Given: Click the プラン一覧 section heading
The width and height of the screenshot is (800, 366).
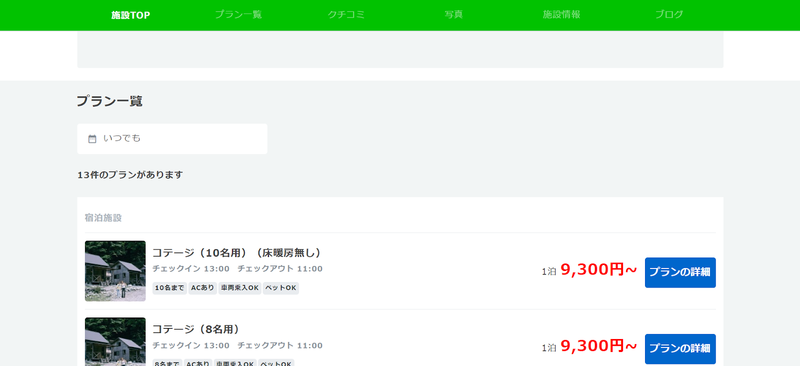Looking at the screenshot, I should coord(109,101).
